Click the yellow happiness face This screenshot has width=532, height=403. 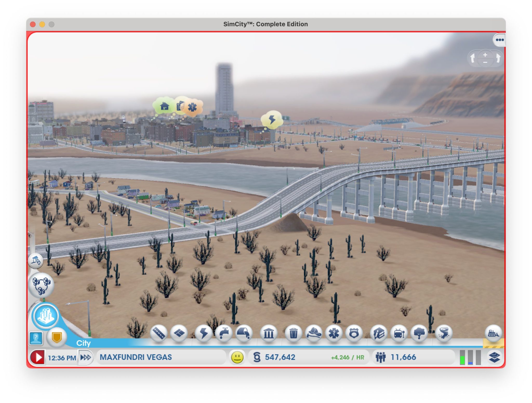pyautogui.click(x=237, y=357)
